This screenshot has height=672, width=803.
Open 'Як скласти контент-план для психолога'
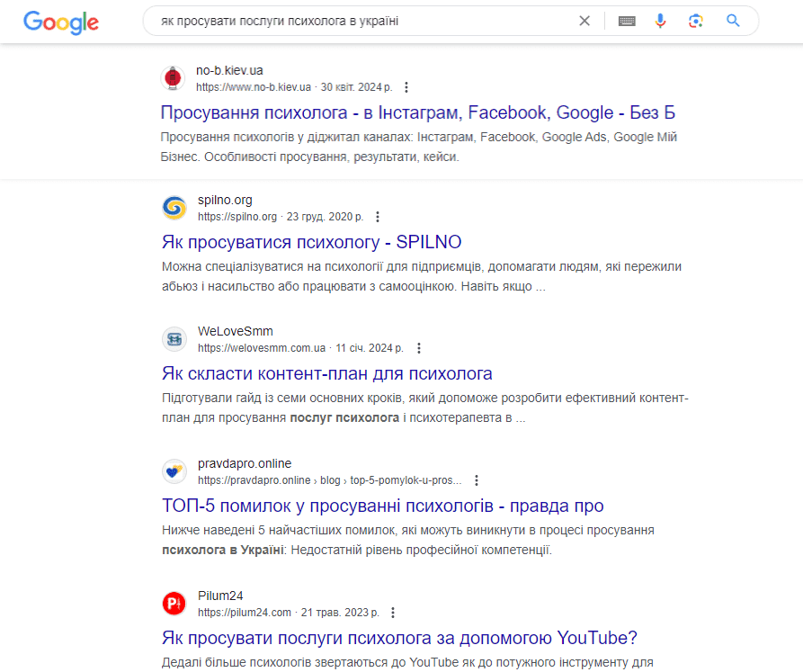326,374
